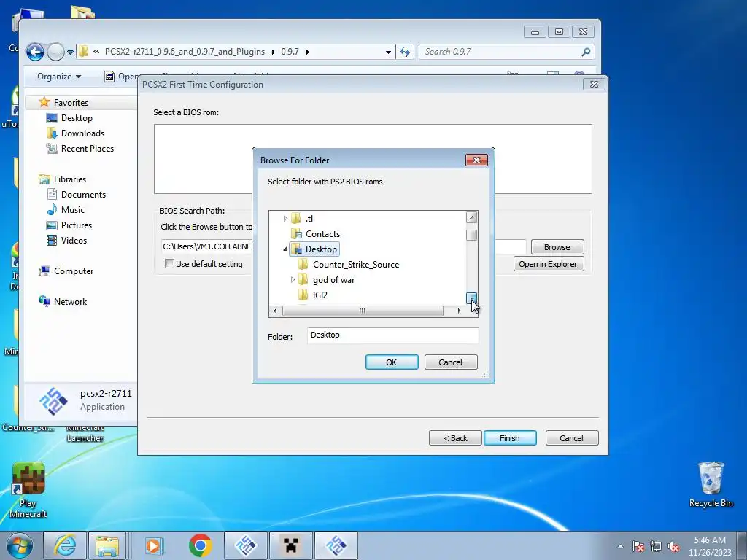
Task: Open Windows Explorer taskbar button
Action: 107,545
